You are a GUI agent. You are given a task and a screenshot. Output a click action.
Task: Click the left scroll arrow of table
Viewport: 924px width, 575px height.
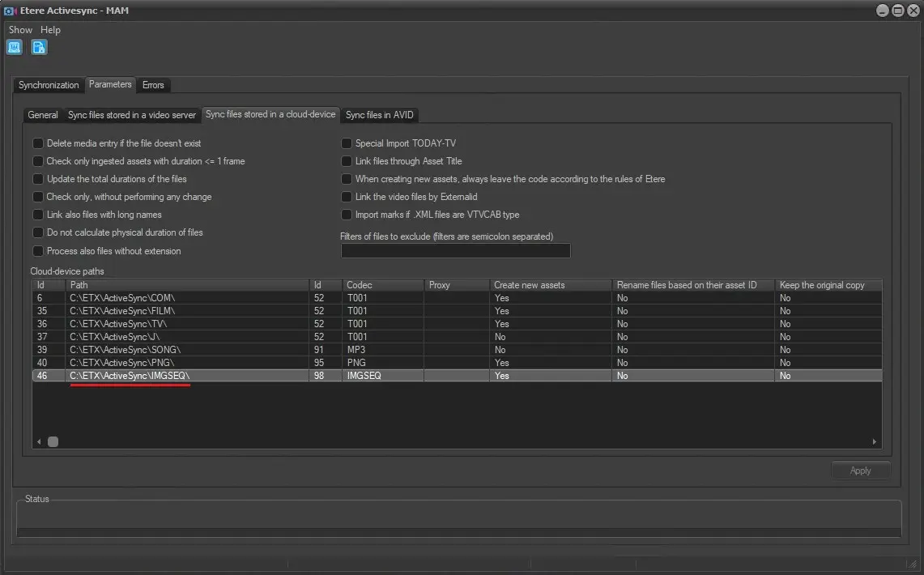pos(39,441)
